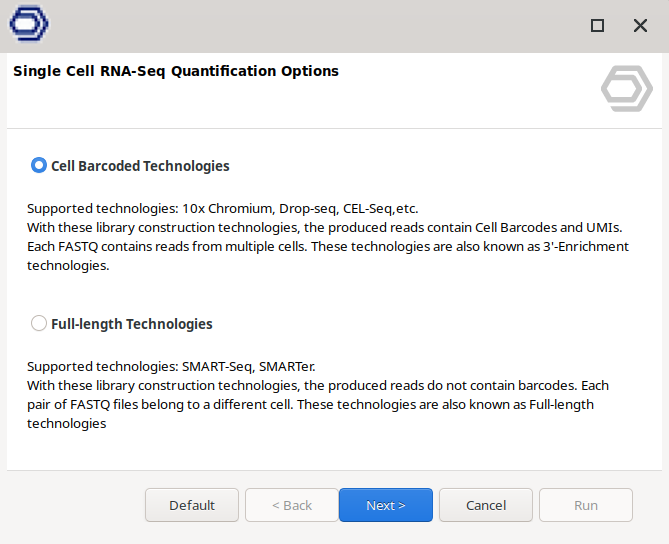Click the disabled Run button
The height and width of the screenshot is (544, 669).
585,505
